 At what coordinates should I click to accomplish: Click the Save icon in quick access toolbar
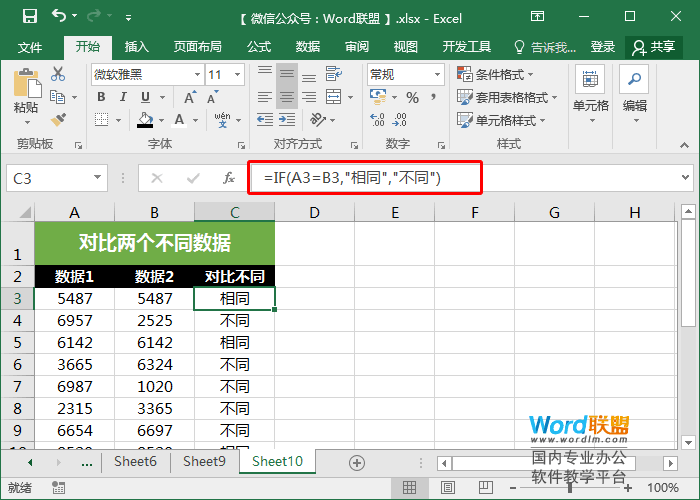pyautogui.click(x=30, y=17)
